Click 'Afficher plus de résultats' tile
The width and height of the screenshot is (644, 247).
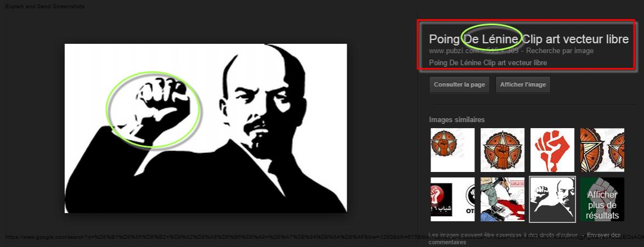tap(602, 199)
